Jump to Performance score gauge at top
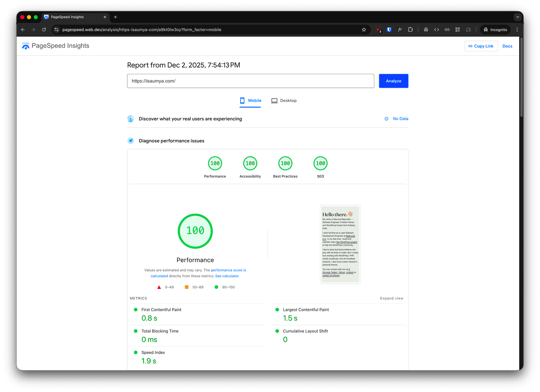Image resolution: width=540 pixels, height=392 pixels. coord(215,167)
